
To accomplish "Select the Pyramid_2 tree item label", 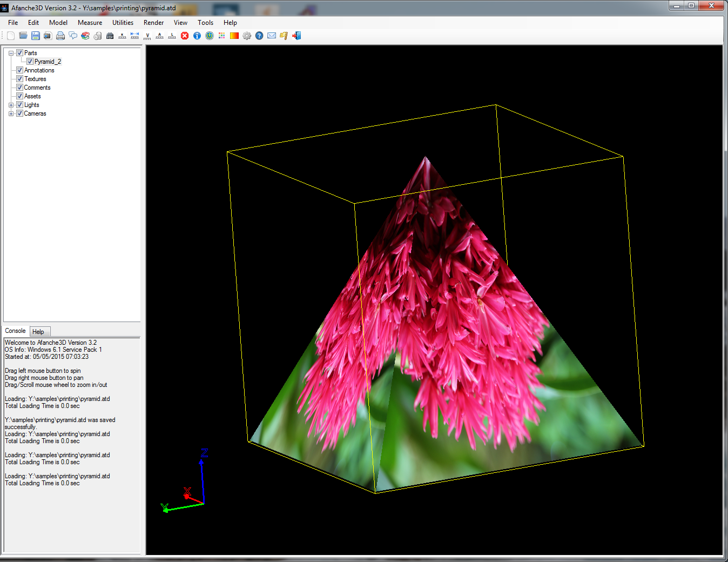I will pyautogui.click(x=48, y=62).
